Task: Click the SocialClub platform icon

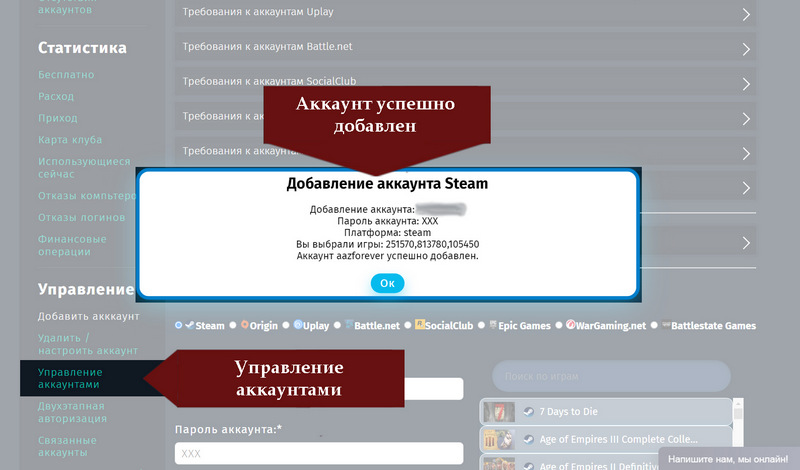Action: pos(421,325)
